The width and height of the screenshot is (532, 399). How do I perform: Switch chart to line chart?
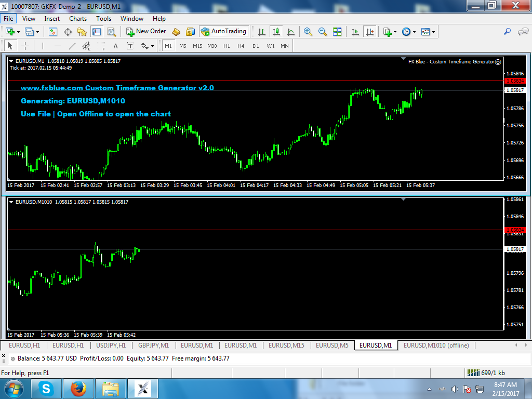[291, 32]
